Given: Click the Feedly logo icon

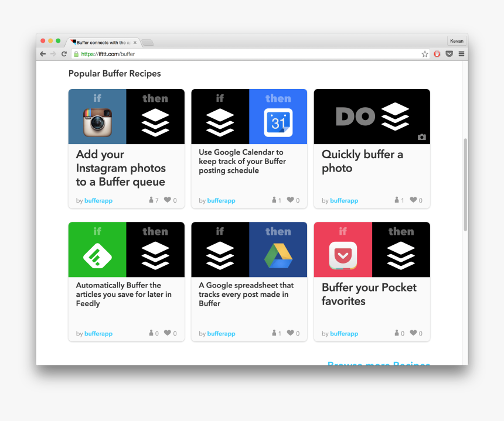Looking at the screenshot, I should coord(97,256).
